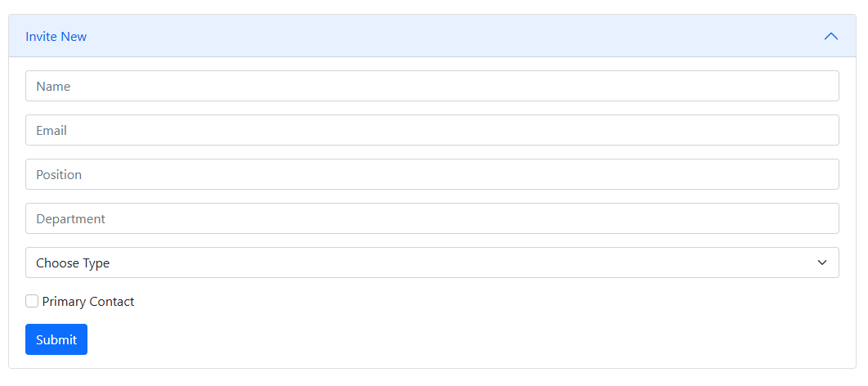Click the 'Choose Type' text in the select box
The width and height of the screenshot is (868, 386).
coord(73,263)
